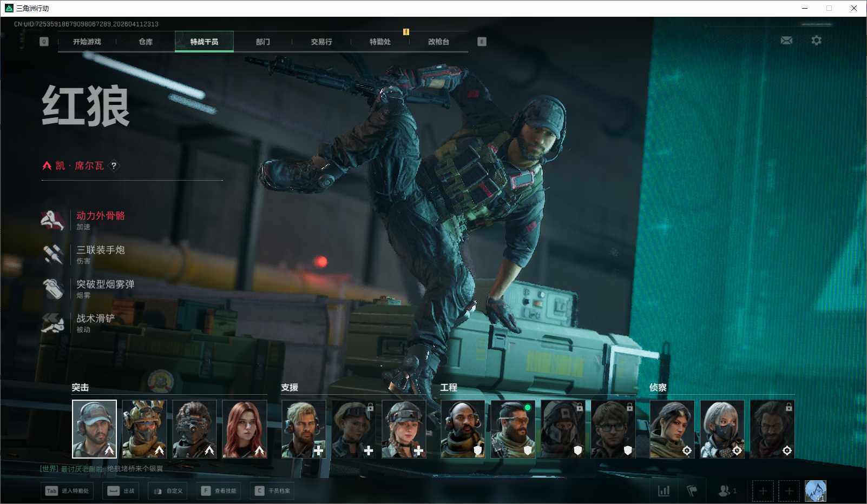Click the 查看技能 button
The image size is (867, 504).
(x=219, y=491)
